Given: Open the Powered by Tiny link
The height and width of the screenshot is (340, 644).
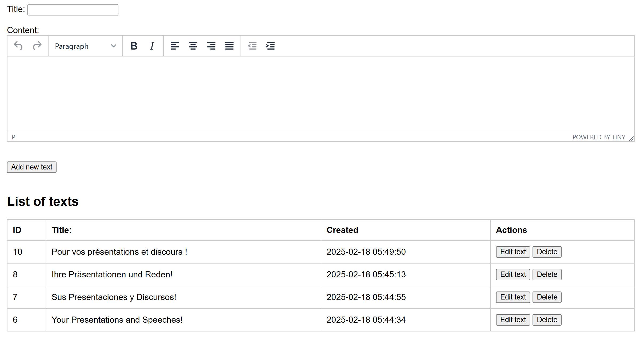Looking at the screenshot, I should (x=599, y=137).
